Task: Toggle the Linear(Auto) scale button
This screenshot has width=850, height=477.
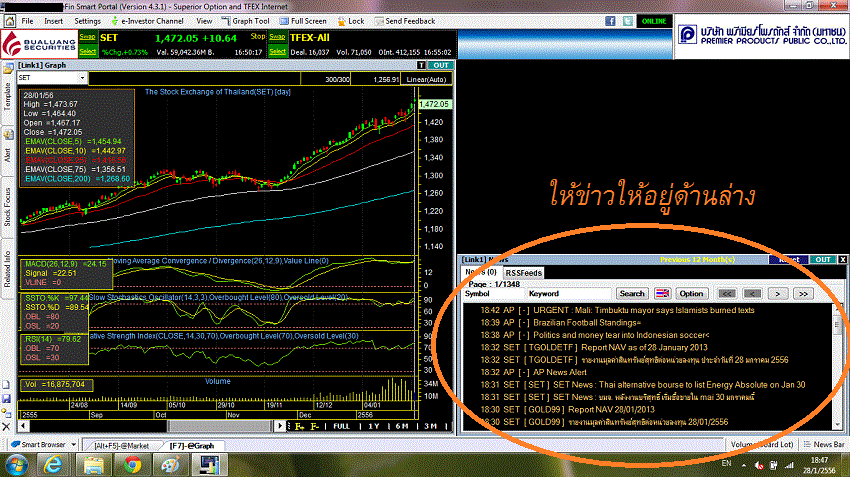Action: pos(426,79)
